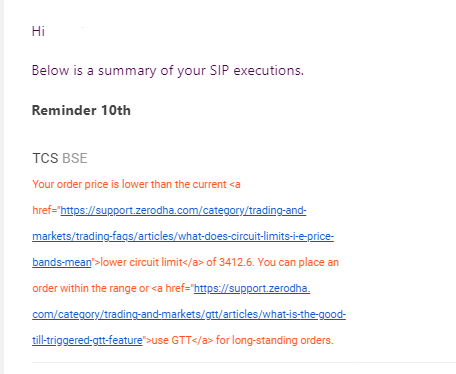The image size is (456, 374).
Task: Click the BSE exchange label
Action: click(75, 158)
